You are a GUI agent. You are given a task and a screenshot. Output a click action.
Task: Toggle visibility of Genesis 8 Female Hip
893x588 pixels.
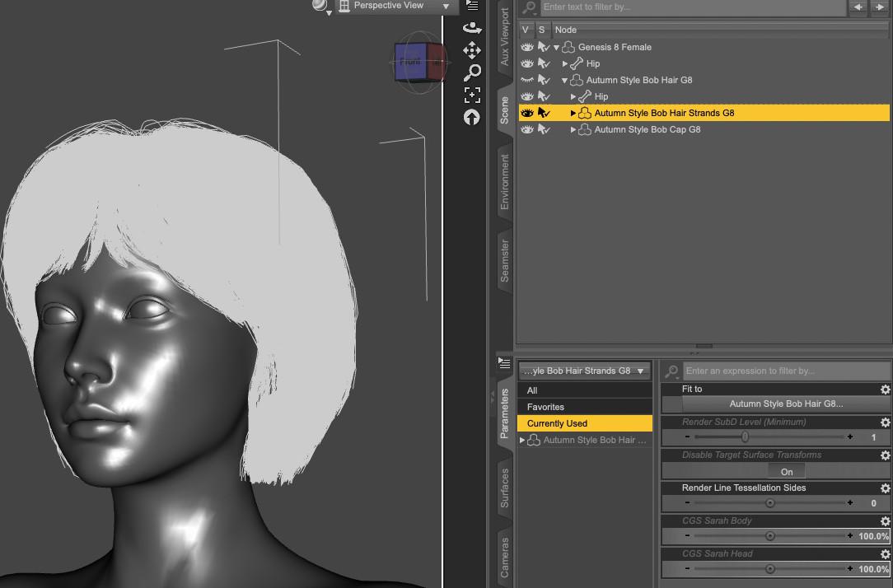527,63
